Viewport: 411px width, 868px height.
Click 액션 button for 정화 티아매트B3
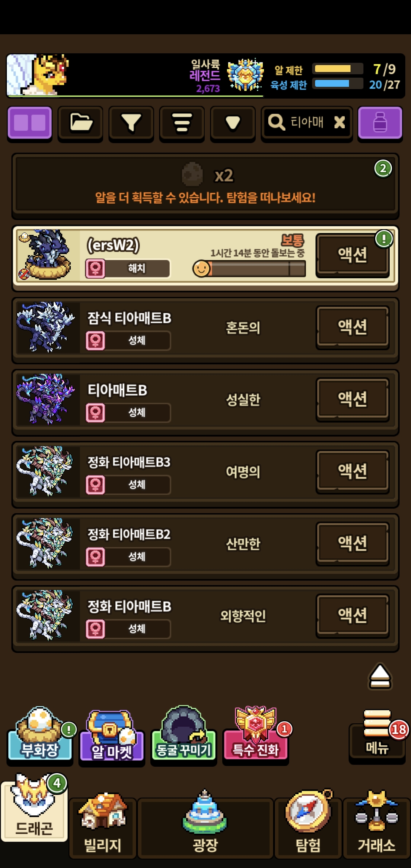point(352,471)
